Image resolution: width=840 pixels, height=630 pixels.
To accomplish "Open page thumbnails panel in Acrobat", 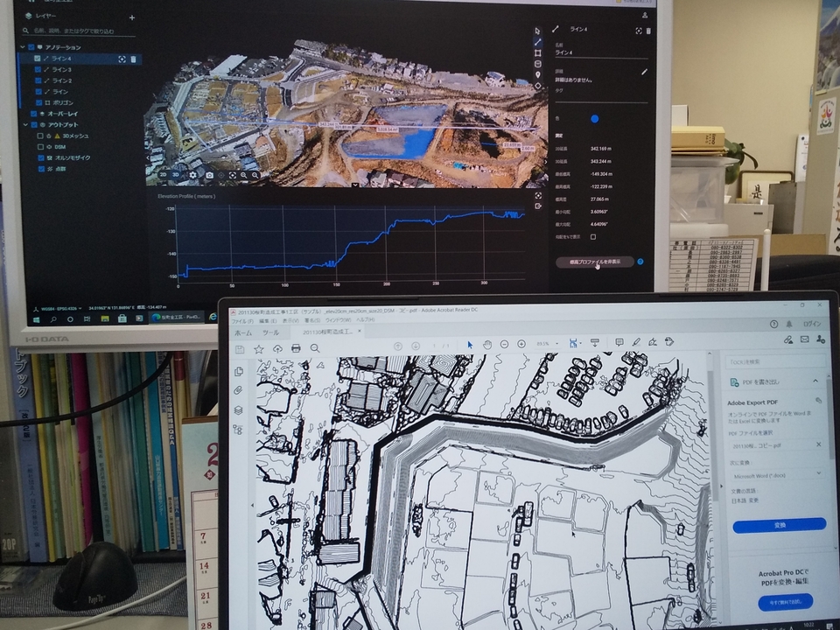I will click(239, 371).
